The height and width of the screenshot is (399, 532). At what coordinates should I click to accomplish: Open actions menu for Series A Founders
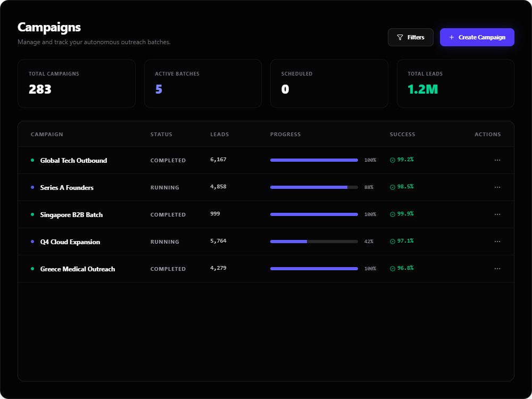[x=497, y=187]
